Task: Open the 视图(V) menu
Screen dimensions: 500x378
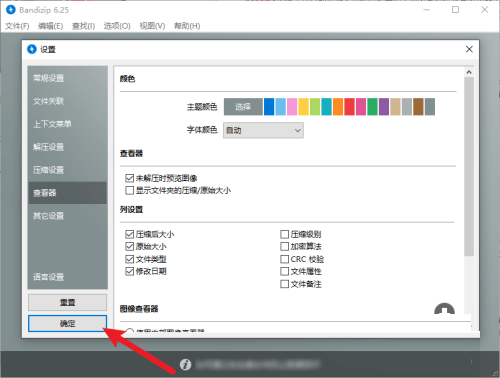Action: [152, 26]
